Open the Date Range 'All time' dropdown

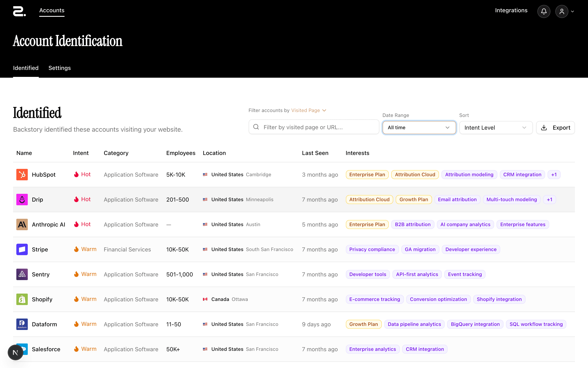[x=419, y=128]
